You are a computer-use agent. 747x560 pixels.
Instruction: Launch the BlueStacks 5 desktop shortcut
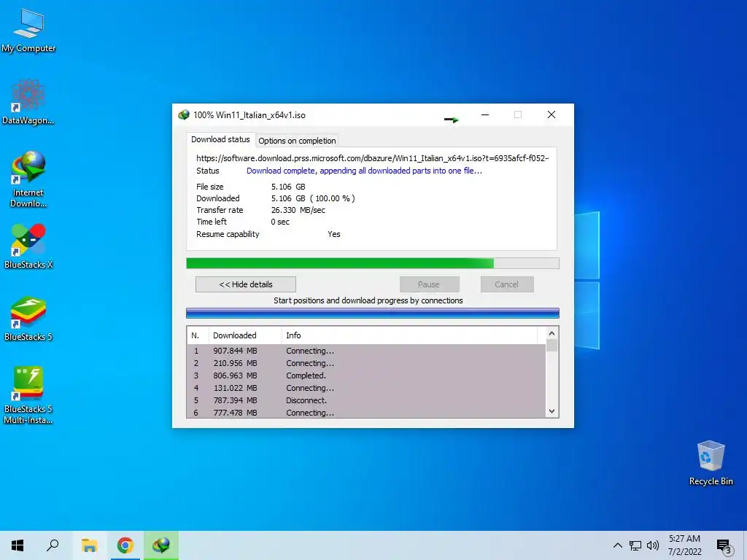pyautogui.click(x=28, y=318)
